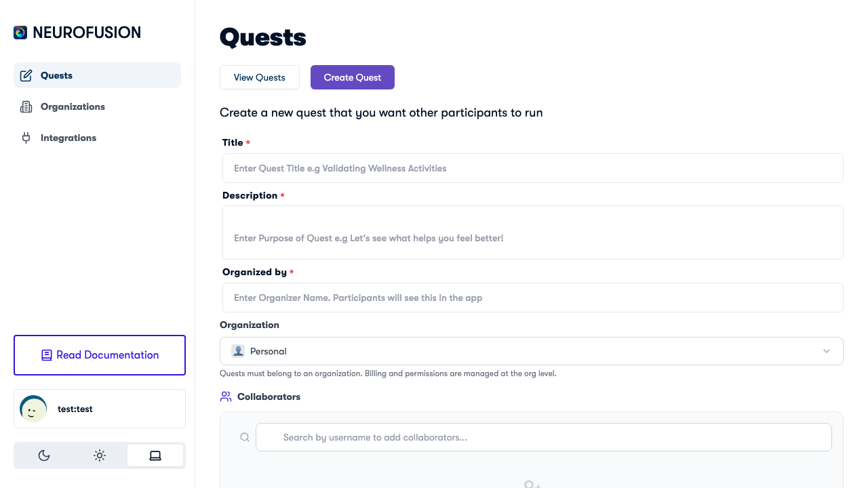Expand the organization chevron arrow
This screenshot has width=868, height=488.
pyautogui.click(x=827, y=351)
